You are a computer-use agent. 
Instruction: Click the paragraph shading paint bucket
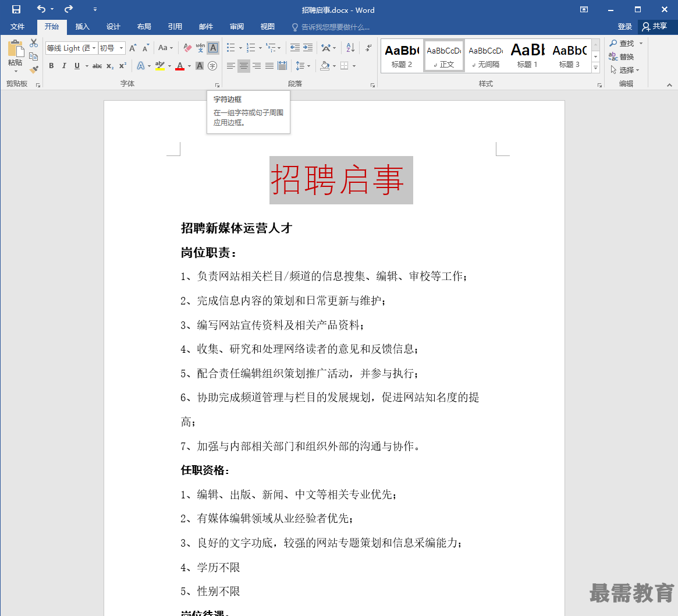(x=325, y=66)
